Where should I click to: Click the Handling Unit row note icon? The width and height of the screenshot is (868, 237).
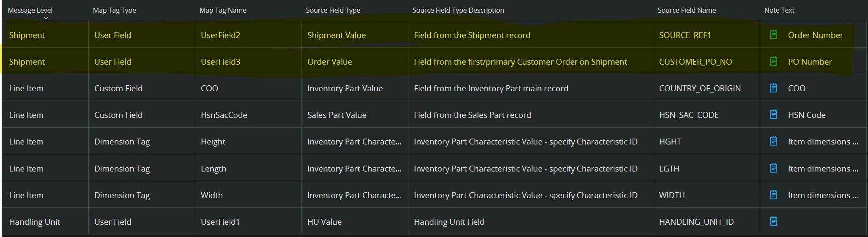[x=773, y=221]
